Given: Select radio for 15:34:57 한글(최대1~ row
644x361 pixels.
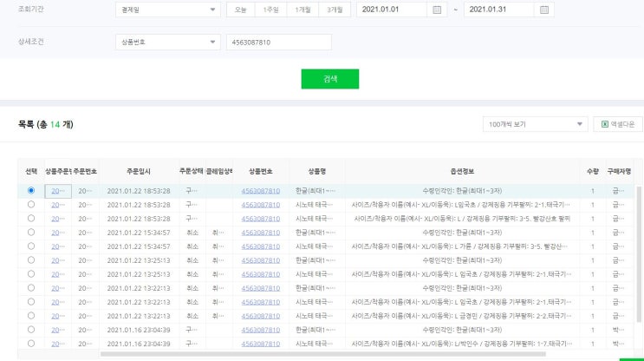Looking at the screenshot, I should (31, 233).
